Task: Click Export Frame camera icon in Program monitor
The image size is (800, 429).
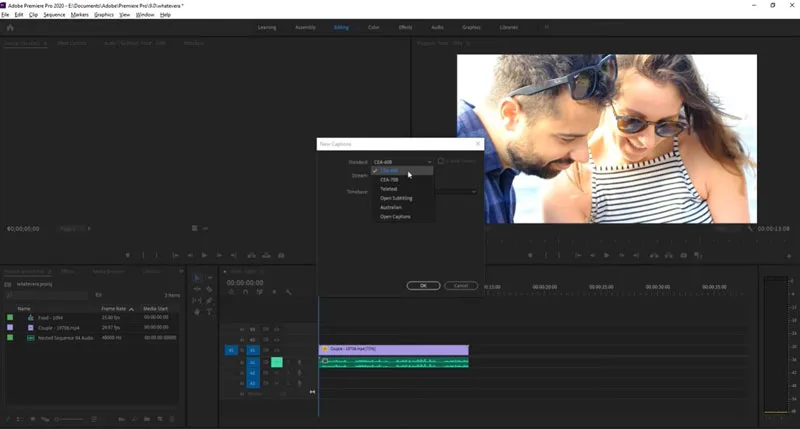Action: (x=684, y=255)
